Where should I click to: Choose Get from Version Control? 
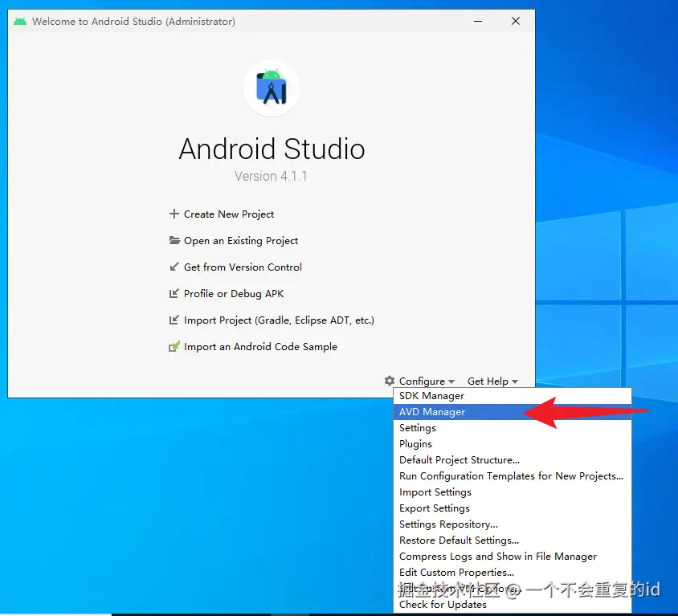tap(243, 267)
